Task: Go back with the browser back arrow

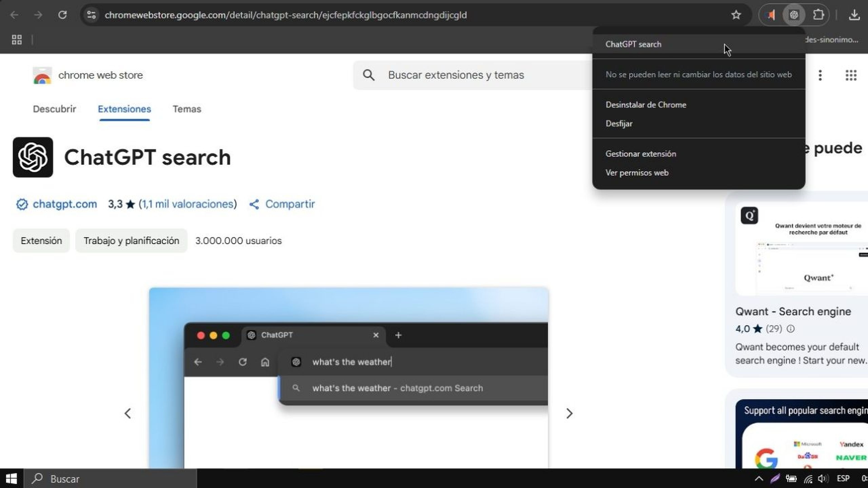Action: [x=14, y=15]
